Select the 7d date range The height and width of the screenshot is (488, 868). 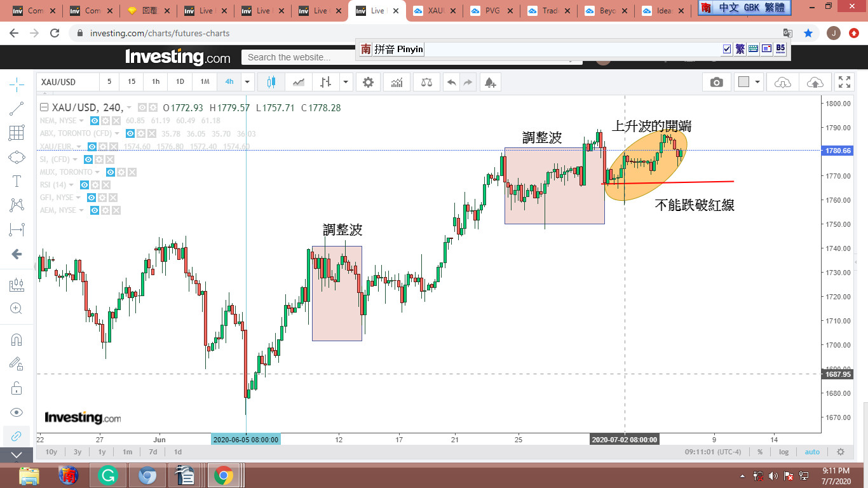[x=153, y=452]
